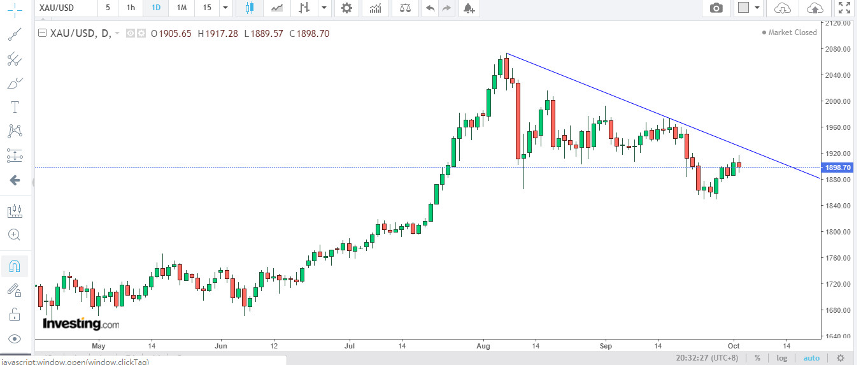Switch to 1h interval
The width and height of the screenshot is (868, 365).
(131, 8)
